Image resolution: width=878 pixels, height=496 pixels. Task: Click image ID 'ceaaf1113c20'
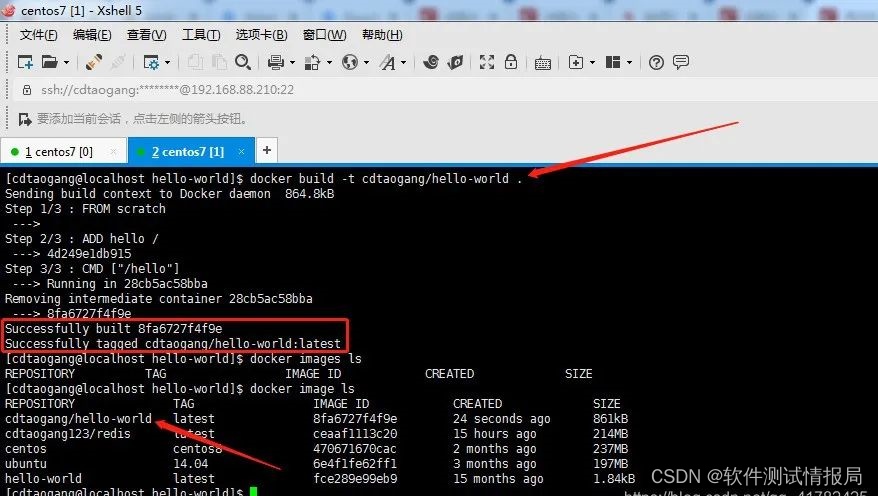[355, 434]
